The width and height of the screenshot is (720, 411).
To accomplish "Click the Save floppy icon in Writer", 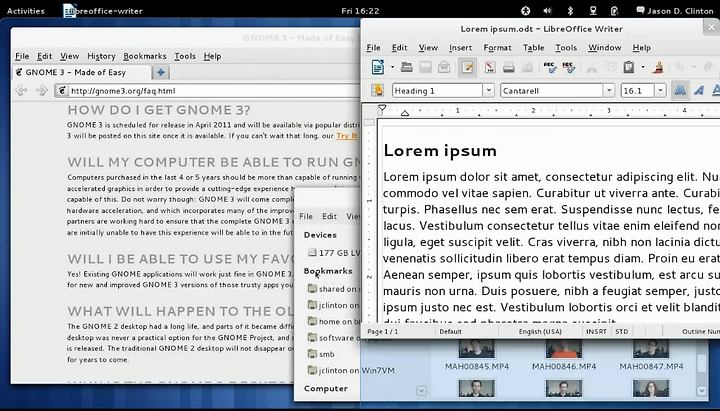I will point(425,68).
